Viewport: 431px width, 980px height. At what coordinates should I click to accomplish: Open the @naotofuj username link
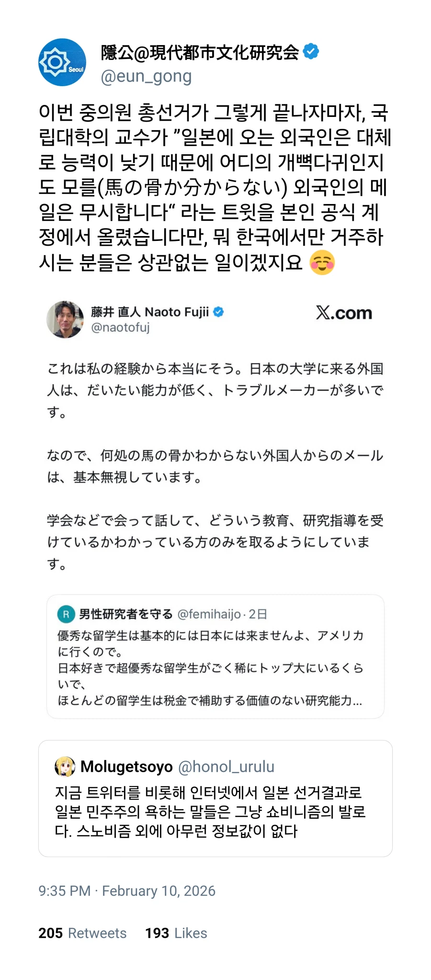(121, 328)
